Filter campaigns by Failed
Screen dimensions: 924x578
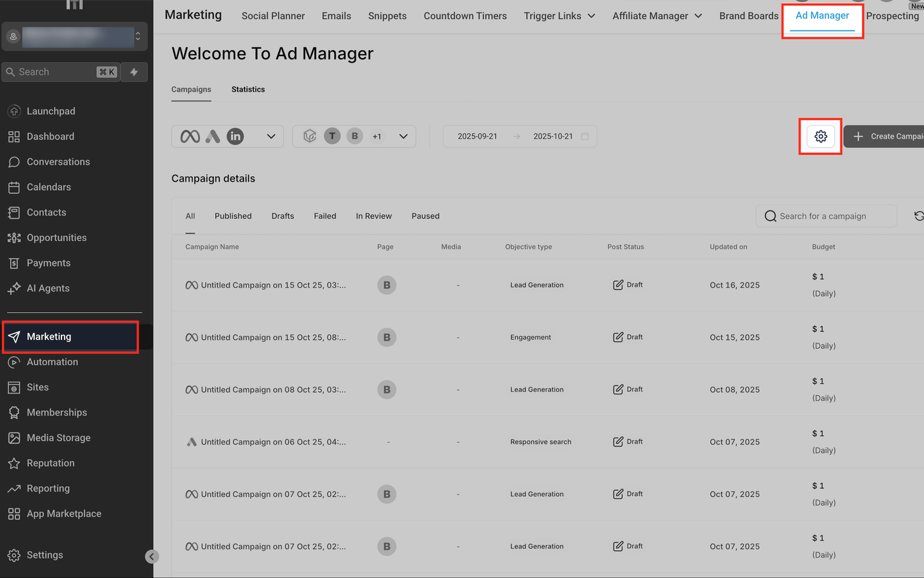coord(325,216)
